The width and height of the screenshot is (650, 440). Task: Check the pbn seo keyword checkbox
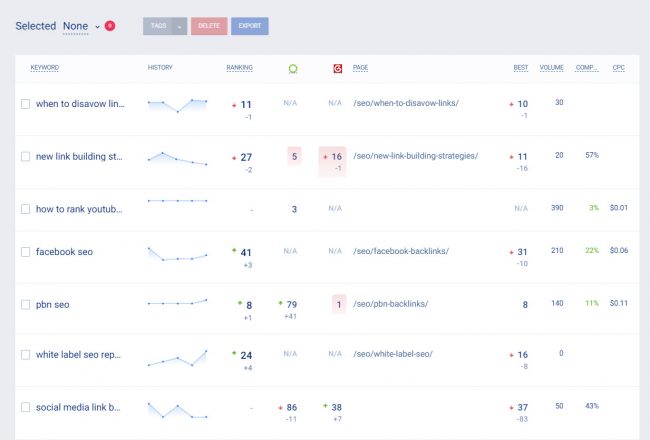26,304
